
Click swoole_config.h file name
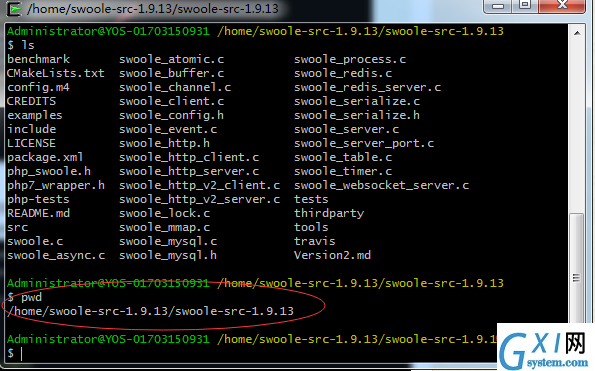tap(172, 115)
